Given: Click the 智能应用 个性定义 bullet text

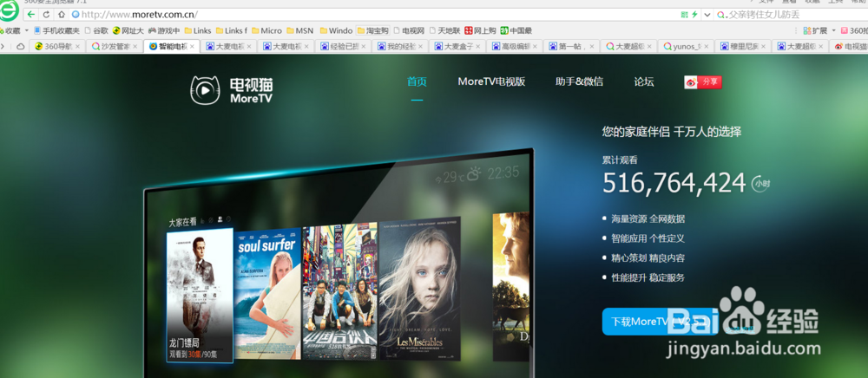Looking at the screenshot, I should [x=648, y=238].
